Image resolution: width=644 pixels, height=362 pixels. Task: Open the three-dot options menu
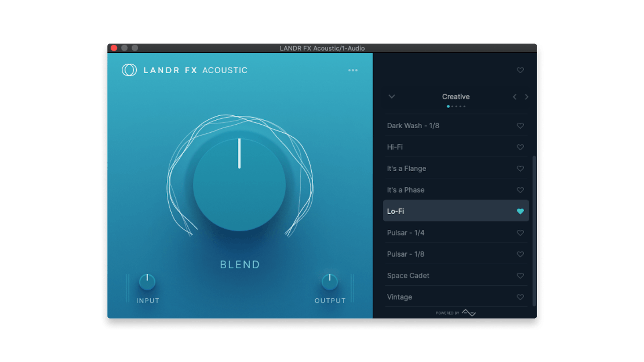(x=353, y=70)
